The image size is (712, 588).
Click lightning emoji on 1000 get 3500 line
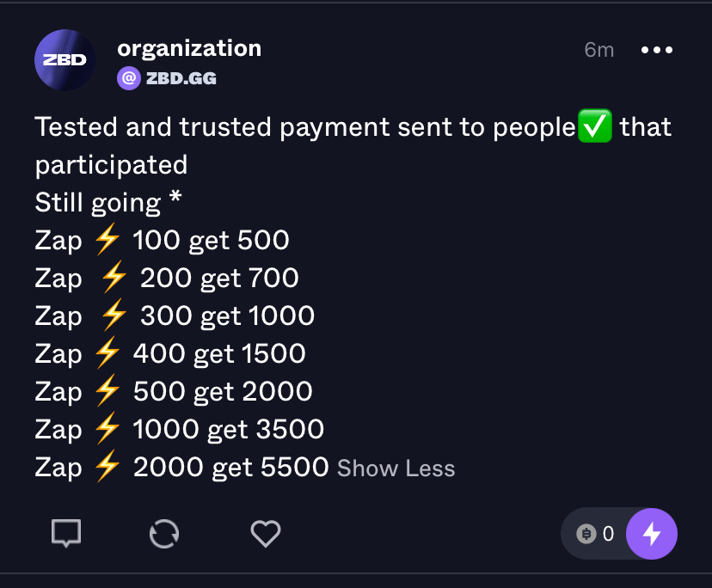click(x=107, y=430)
